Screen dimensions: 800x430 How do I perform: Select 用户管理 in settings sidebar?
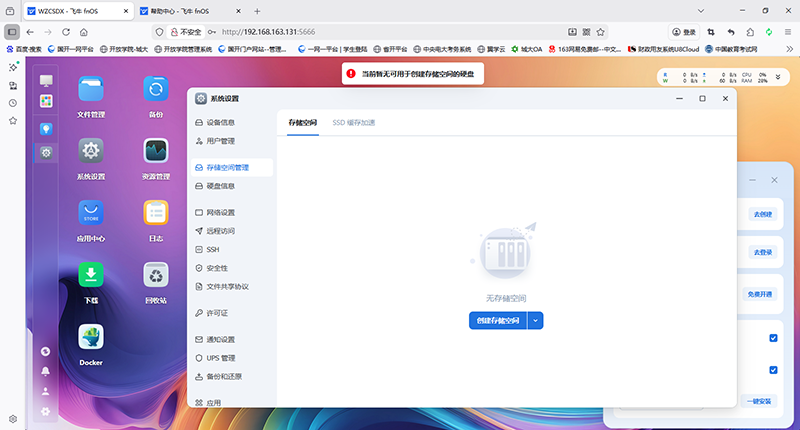click(232, 141)
